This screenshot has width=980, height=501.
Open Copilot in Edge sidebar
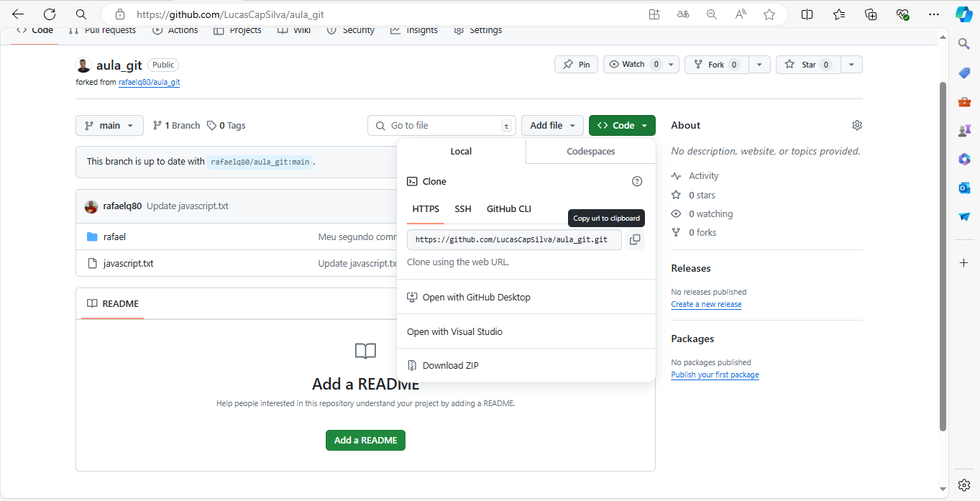click(x=964, y=14)
